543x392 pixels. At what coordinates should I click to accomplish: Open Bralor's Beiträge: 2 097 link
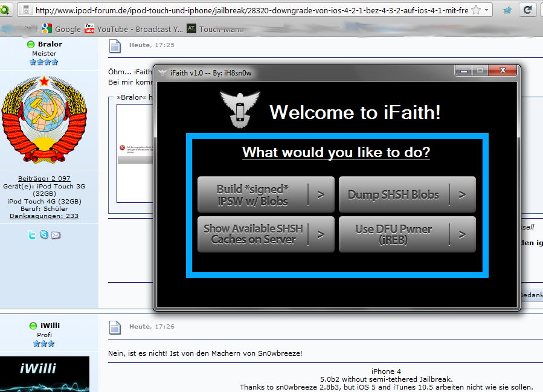point(44,178)
